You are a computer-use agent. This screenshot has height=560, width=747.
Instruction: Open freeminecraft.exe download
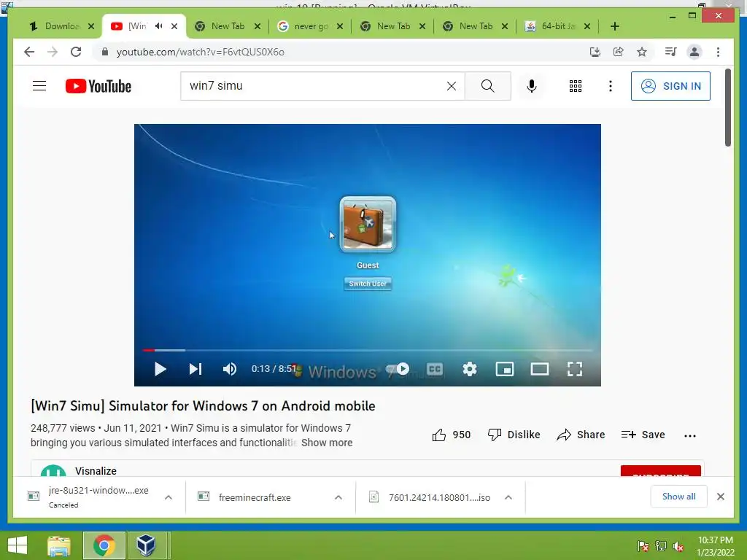pyautogui.click(x=255, y=497)
